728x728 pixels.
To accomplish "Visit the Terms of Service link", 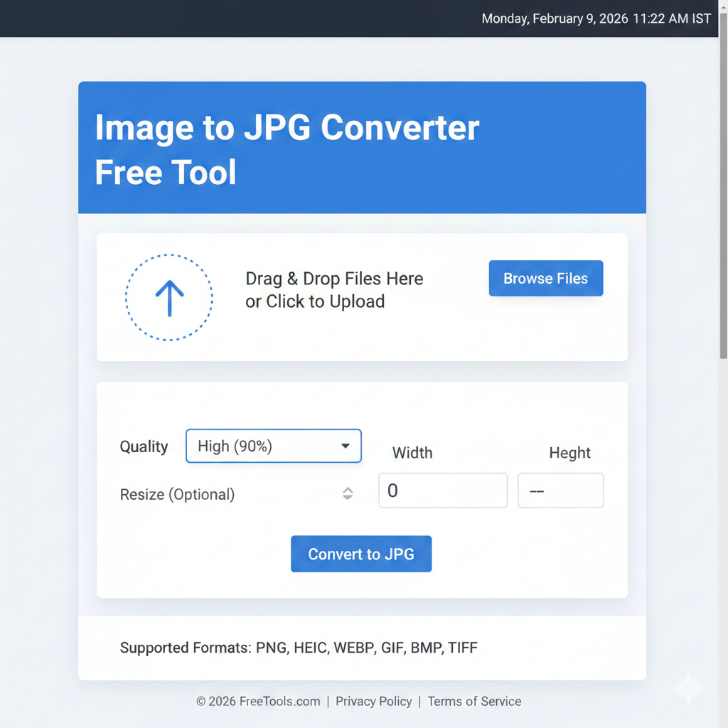I will 474,701.
